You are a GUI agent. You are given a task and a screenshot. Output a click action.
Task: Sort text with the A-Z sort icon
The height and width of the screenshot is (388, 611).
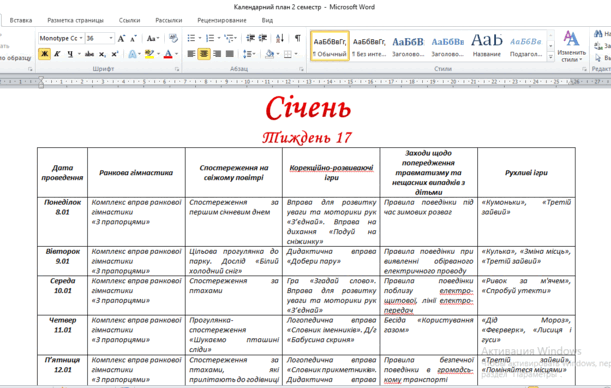280,38
